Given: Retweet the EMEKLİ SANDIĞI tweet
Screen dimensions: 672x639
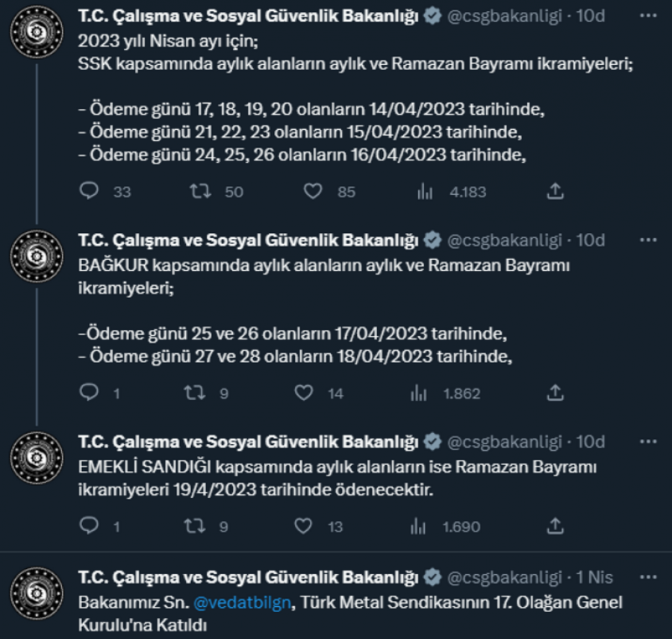Looking at the screenshot, I should [195, 526].
